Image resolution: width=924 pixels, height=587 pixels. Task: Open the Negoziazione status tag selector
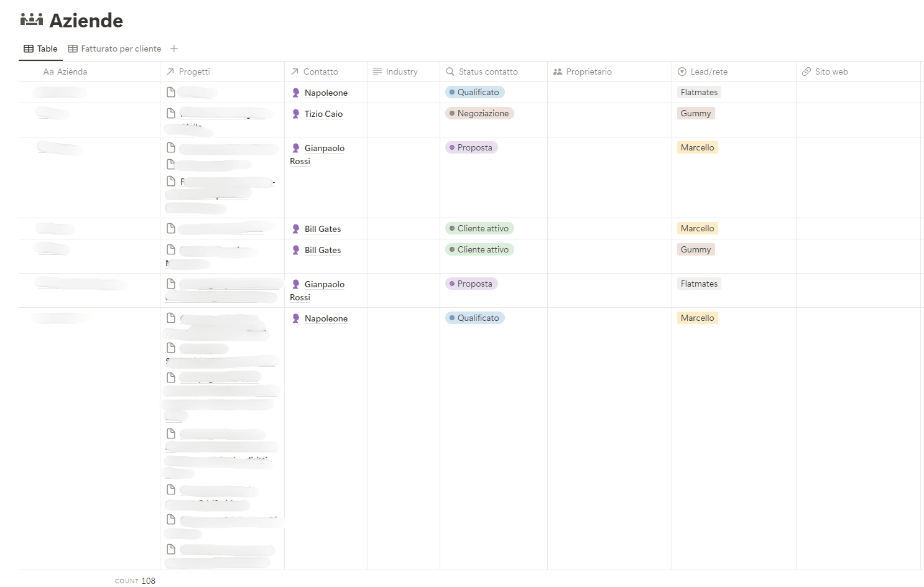point(479,113)
